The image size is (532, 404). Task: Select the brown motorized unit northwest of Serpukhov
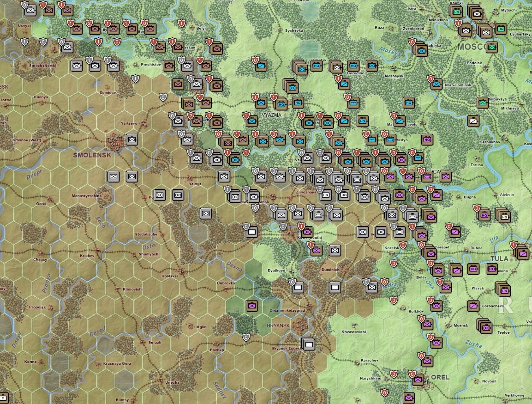pos(473,121)
